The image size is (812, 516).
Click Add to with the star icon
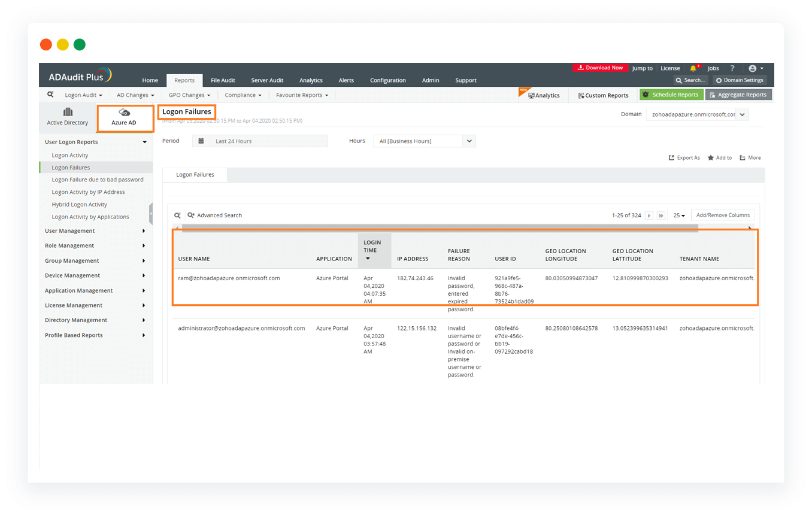tap(720, 158)
